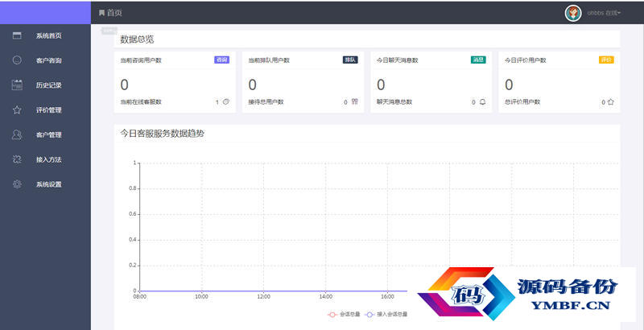
Task: Click the 数据总览 heading
Action: (x=137, y=39)
